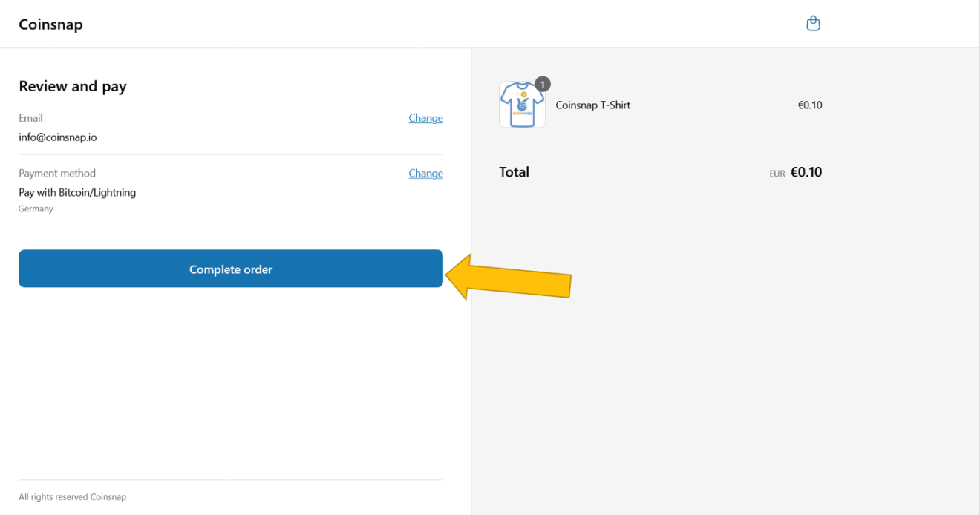Change the email address
980x515 pixels.
tap(425, 118)
